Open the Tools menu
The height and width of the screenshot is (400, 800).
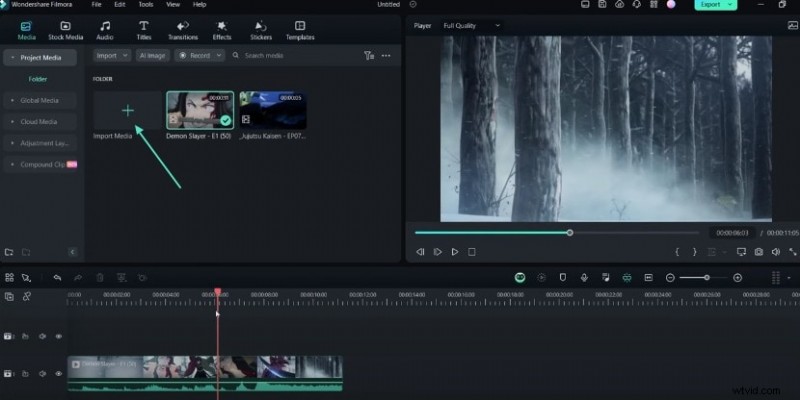pos(146,4)
